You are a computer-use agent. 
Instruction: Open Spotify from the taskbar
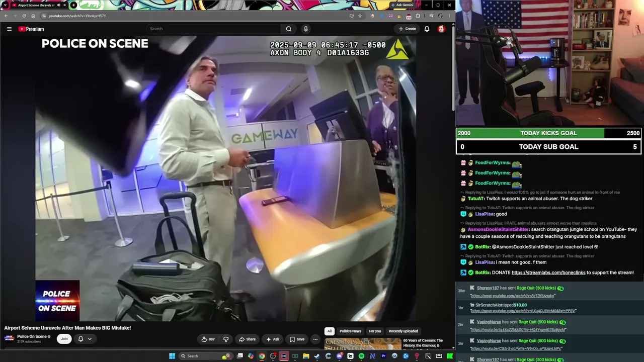[361, 356]
